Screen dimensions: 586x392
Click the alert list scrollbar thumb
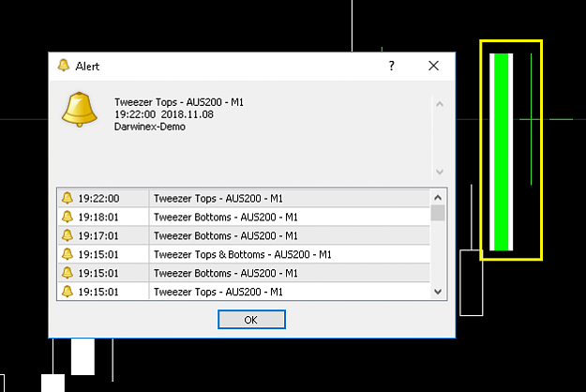[438, 213]
